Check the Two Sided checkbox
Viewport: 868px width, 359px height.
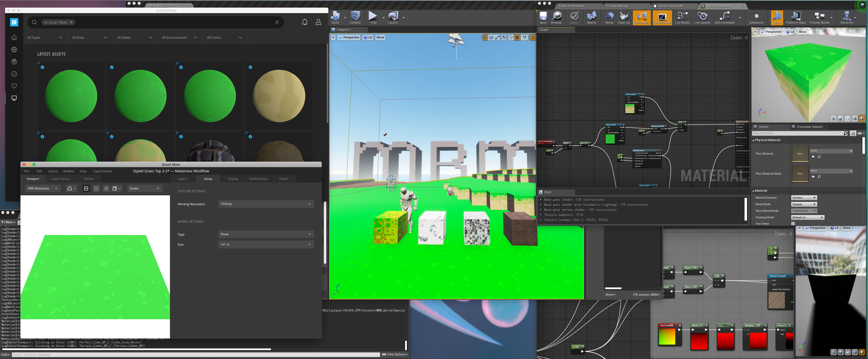793,224
